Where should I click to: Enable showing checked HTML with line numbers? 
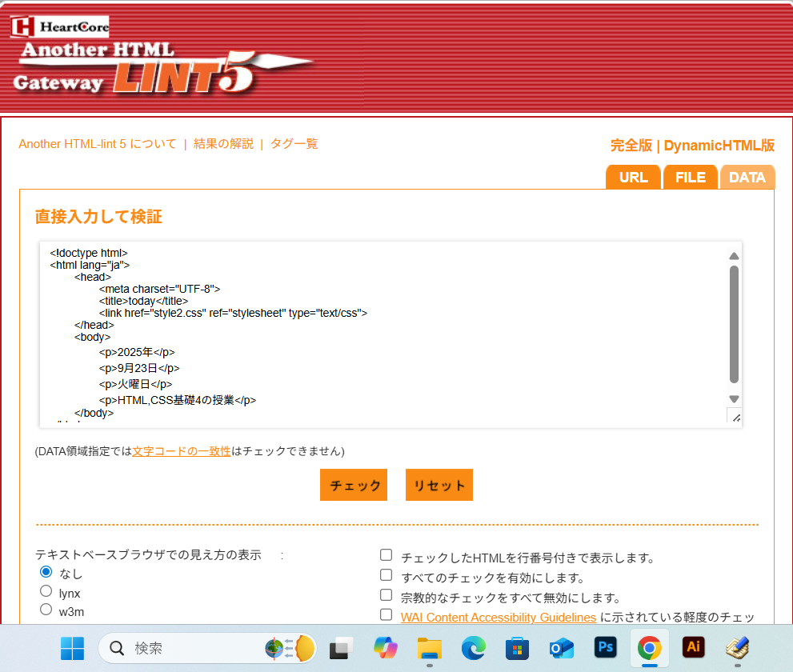point(386,555)
